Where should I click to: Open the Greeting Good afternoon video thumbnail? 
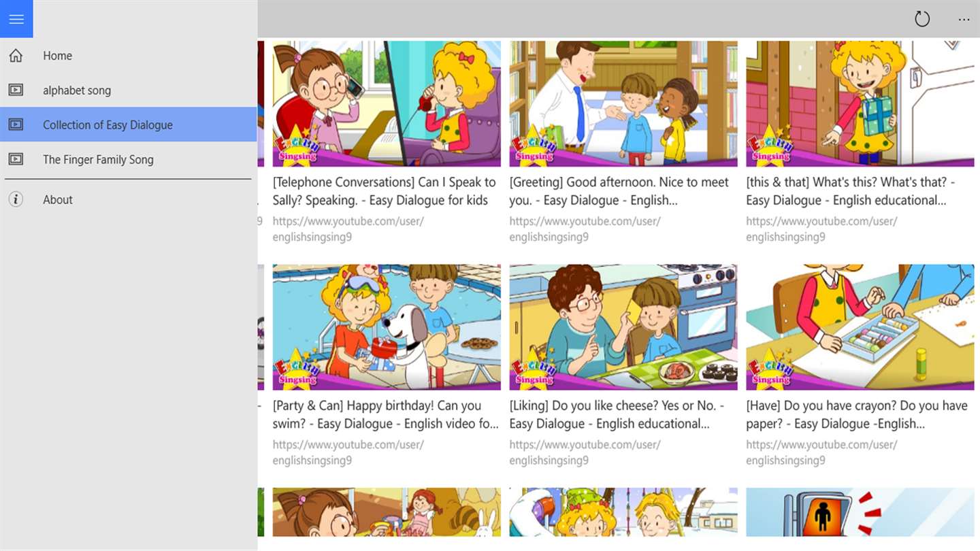click(623, 103)
